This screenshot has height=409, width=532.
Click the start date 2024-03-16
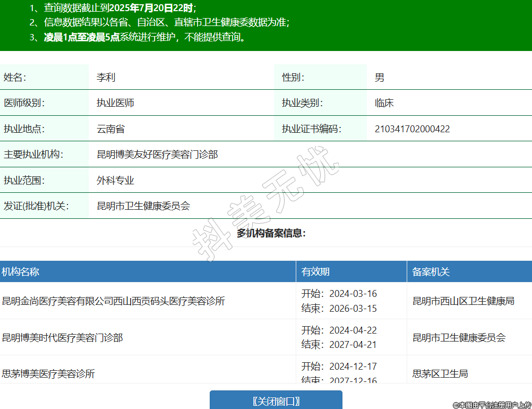[353, 294]
